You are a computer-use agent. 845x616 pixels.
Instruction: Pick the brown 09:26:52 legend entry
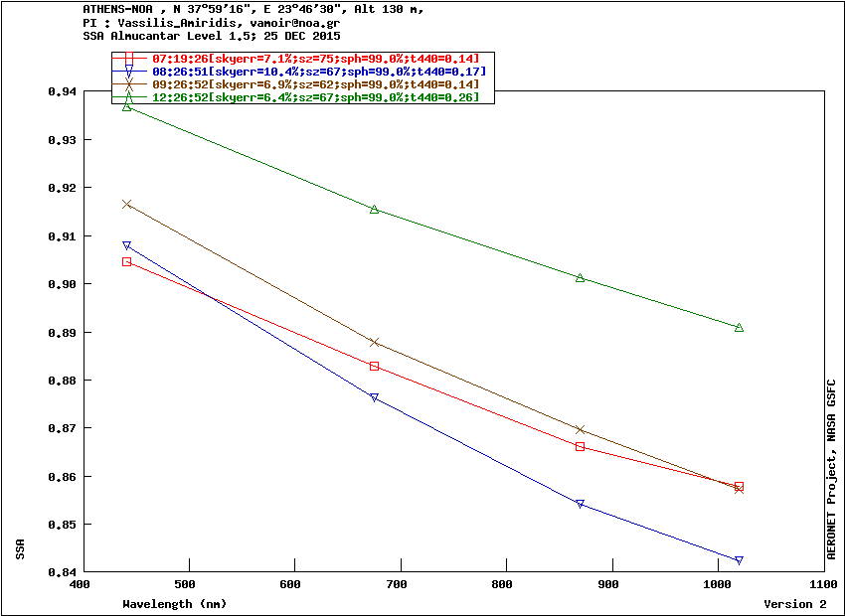tap(303, 84)
